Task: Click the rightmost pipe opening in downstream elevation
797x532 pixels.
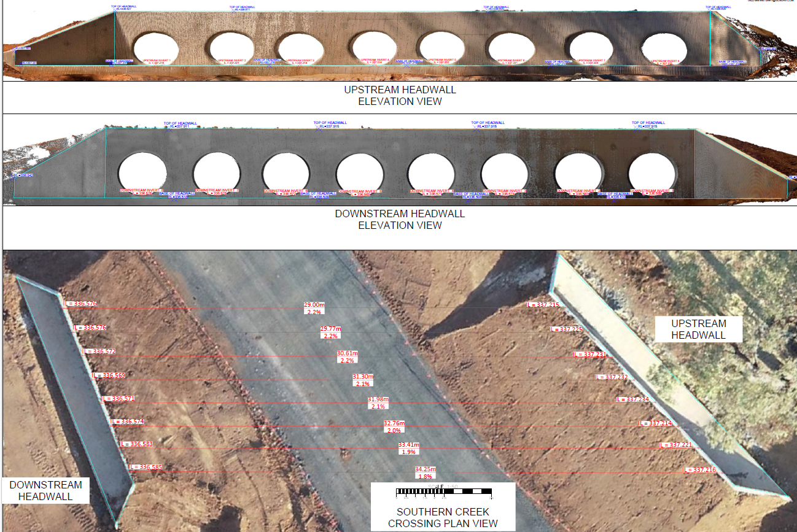Action: [x=652, y=171]
